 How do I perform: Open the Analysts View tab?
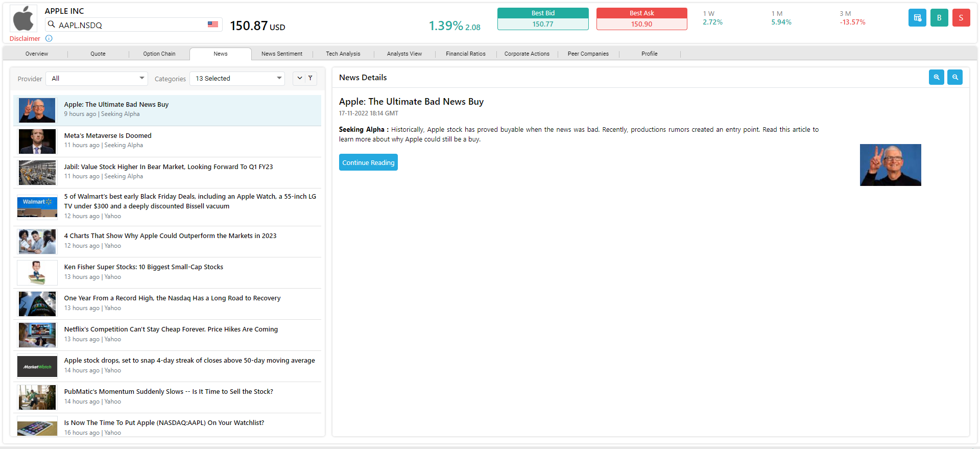(404, 54)
